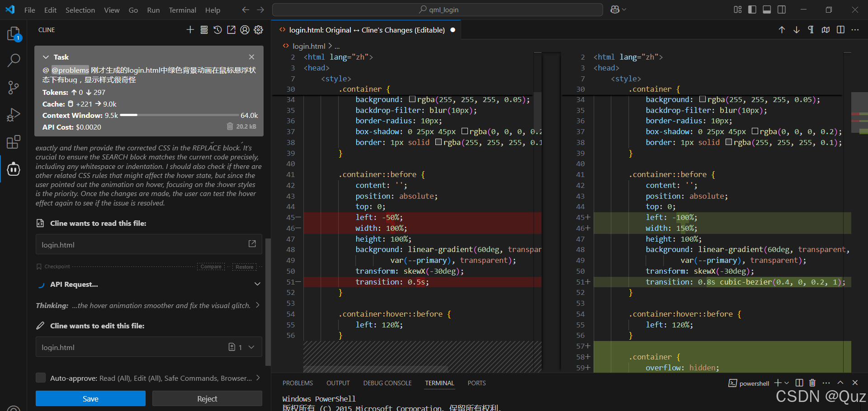Toggle inline diff view icon
This screenshot has height=411, width=868.
pyautogui.click(x=840, y=30)
